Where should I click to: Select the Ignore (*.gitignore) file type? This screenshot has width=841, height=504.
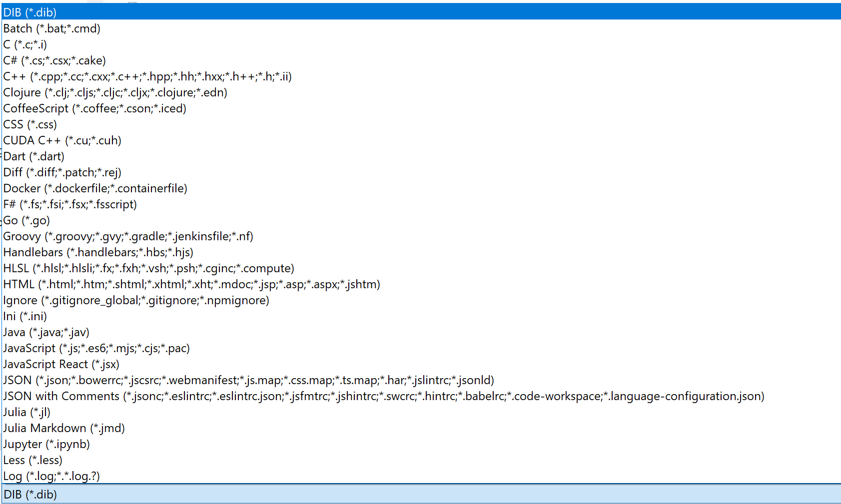421,300
